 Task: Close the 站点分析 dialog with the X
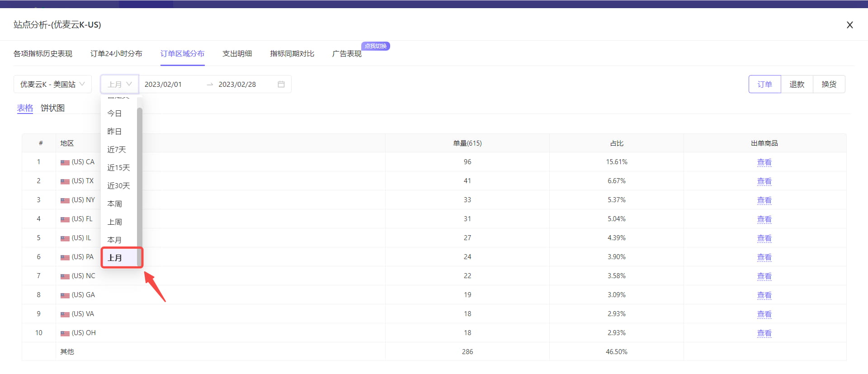pos(850,25)
